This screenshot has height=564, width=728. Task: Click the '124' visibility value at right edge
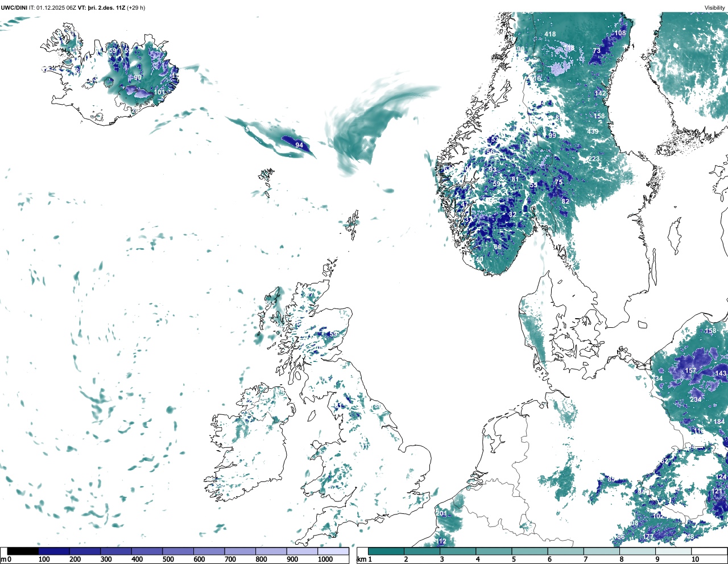pos(721,477)
